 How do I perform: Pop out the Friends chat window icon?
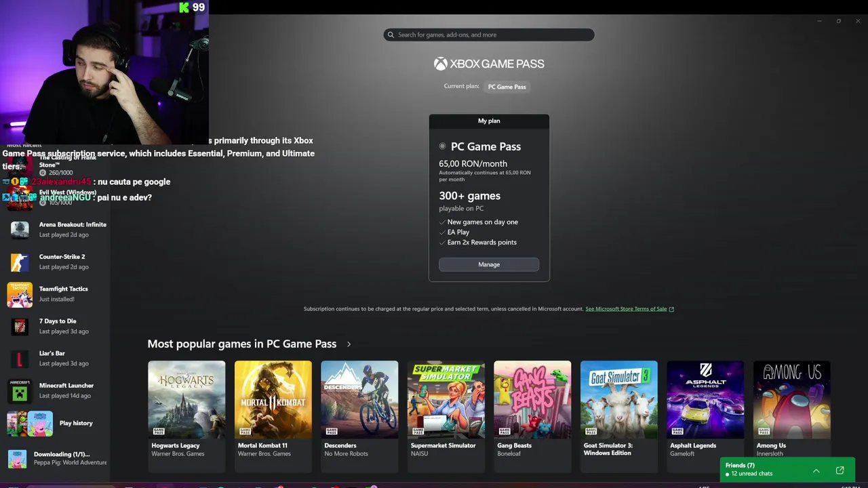(840, 470)
